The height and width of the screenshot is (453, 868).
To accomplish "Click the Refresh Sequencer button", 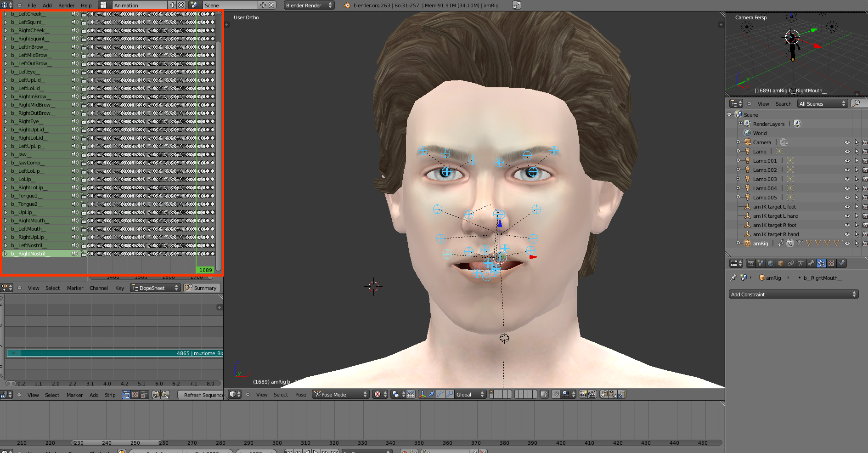I will point(201,395).
